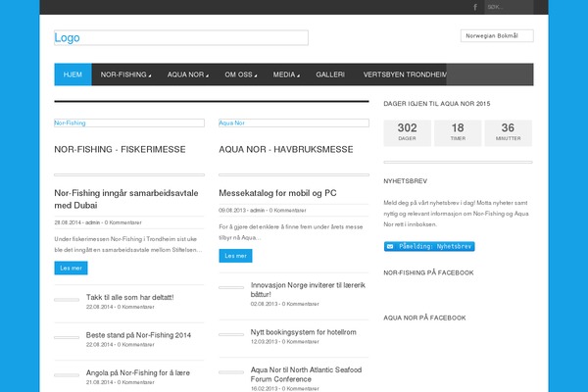
Task: Click Les mer under Messekatalog article
Action: pyautogui.click(x=235, y=256)
